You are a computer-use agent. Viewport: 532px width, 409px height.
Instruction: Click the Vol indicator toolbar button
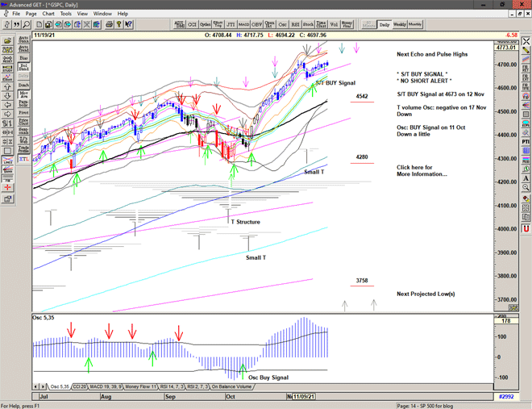click(335, 24)
